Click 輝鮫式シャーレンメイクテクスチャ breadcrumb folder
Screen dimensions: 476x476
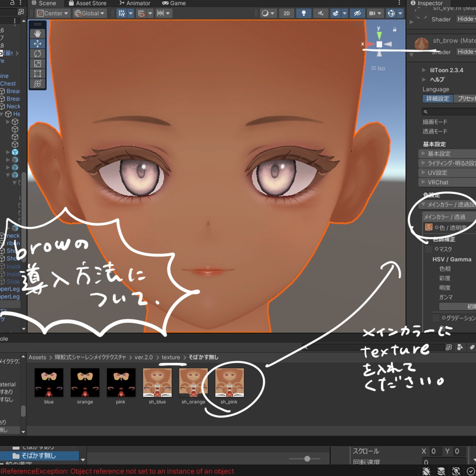click(x=90, y=357)
